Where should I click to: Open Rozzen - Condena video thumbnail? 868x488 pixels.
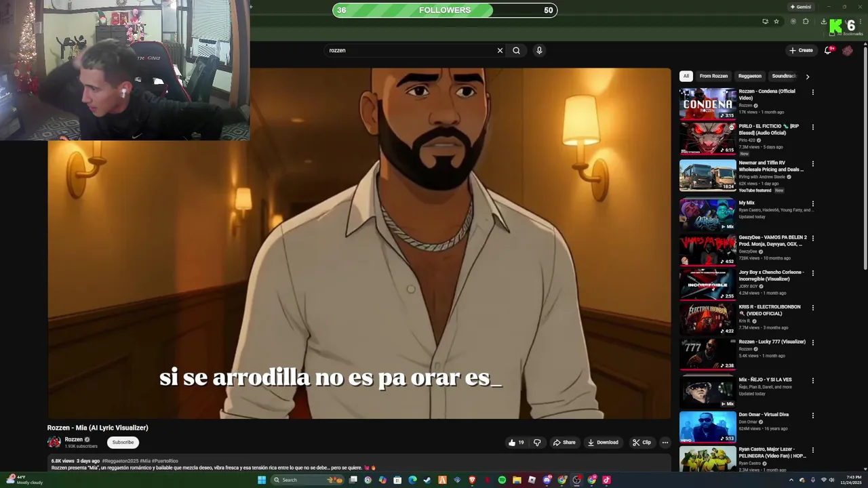coord(707,104)
